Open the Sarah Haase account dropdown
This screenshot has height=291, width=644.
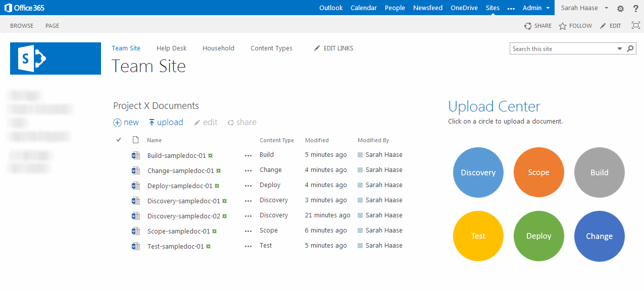click(x=584, y=8)
